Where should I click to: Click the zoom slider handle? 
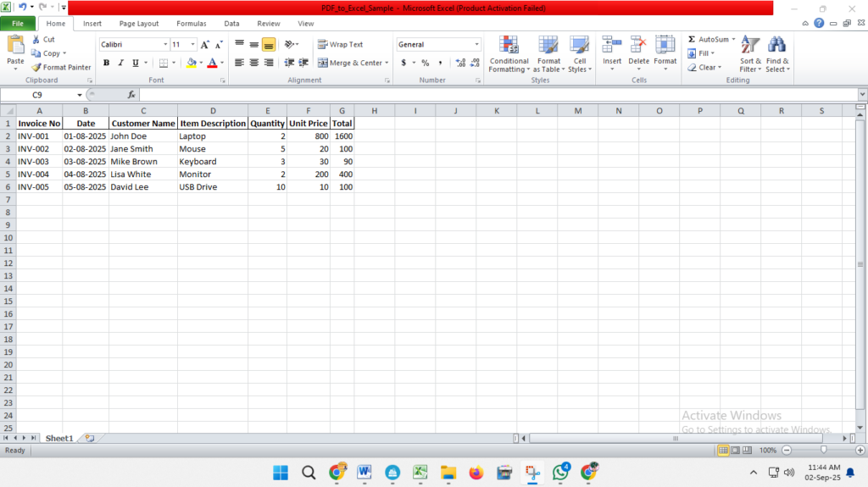(823, 451)
